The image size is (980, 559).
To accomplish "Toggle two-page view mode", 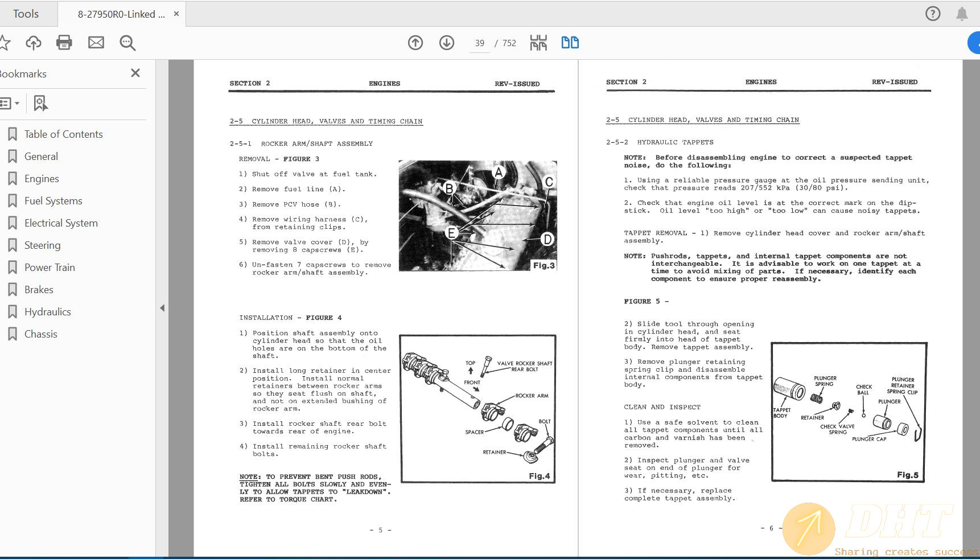I will point(570,43).
